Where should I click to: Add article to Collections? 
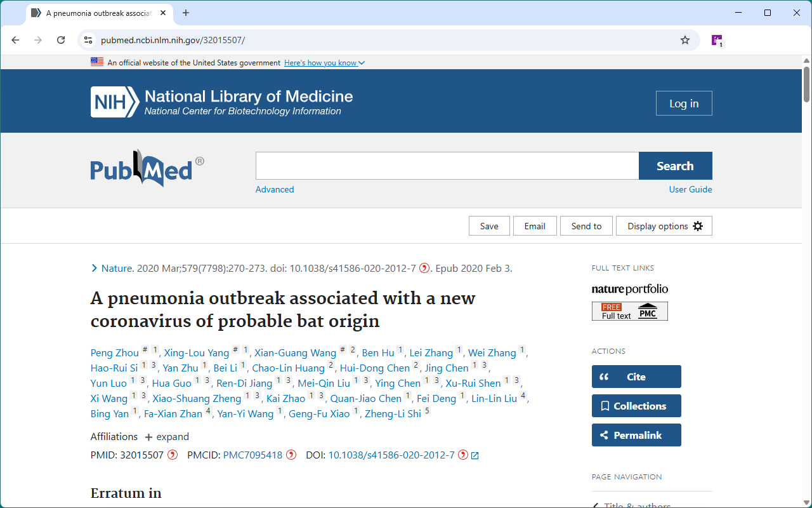[636, 406]
